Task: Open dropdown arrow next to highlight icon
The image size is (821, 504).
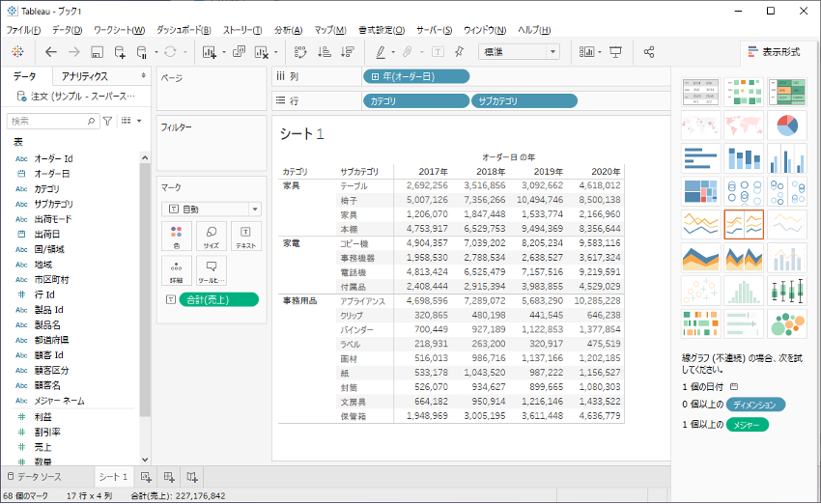Action: (x=393, y=52)
